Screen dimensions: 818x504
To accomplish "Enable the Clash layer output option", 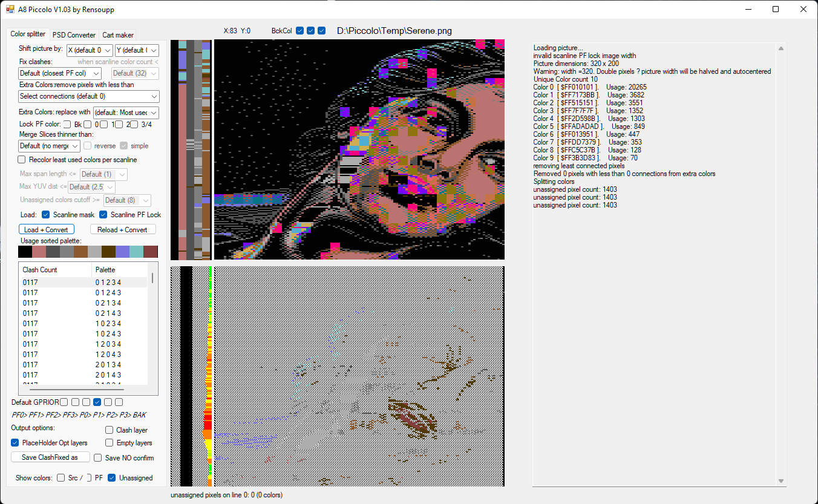I will coord(110,430).
